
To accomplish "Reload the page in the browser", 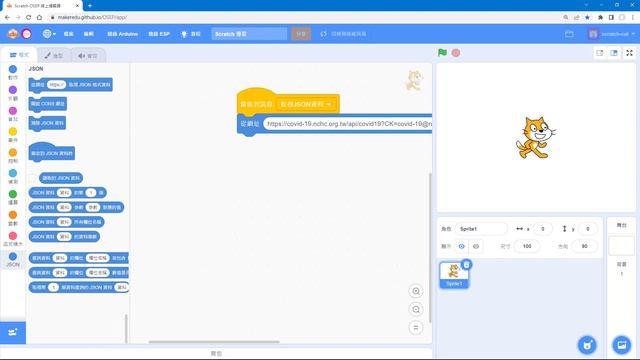I will click(x=29, y=17).
